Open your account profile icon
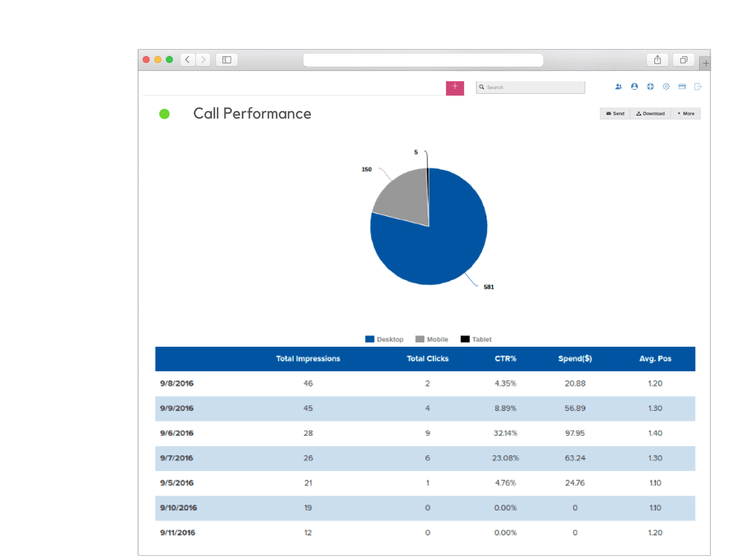 [635, 87]
